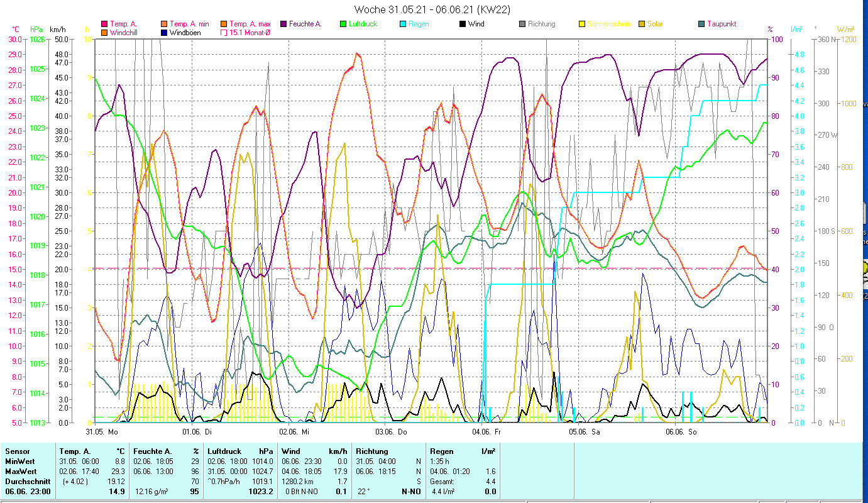Click the 'Sensor' header in the data table
The height and width of the screenshot is (503, 868).
(x=17, y=451)
